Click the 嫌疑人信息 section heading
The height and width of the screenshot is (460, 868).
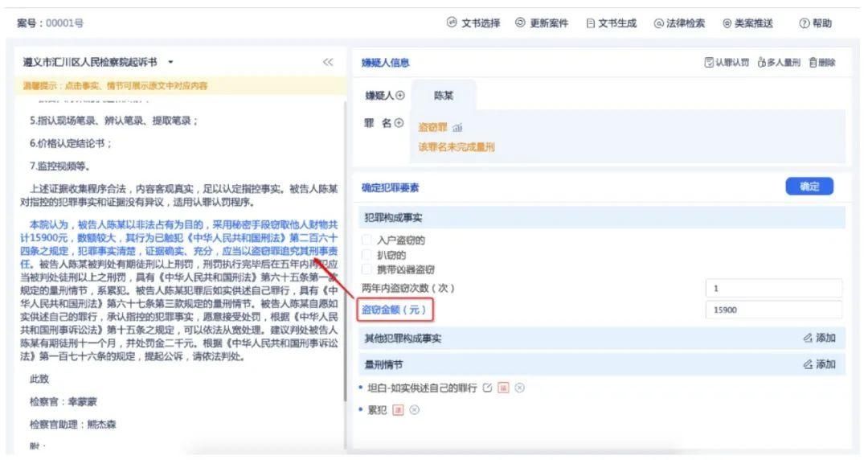coord(385,63)
